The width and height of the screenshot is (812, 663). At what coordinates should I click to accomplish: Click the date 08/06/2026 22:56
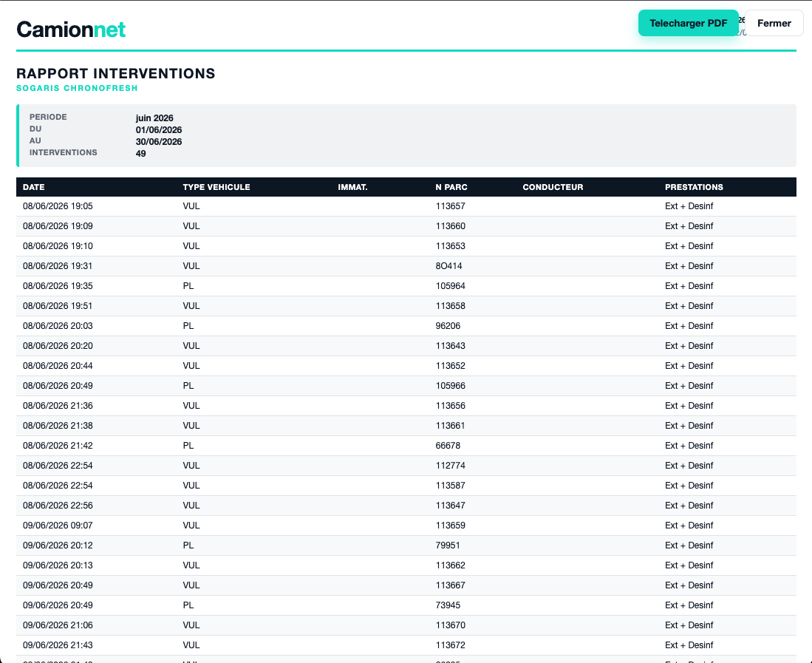58,506
